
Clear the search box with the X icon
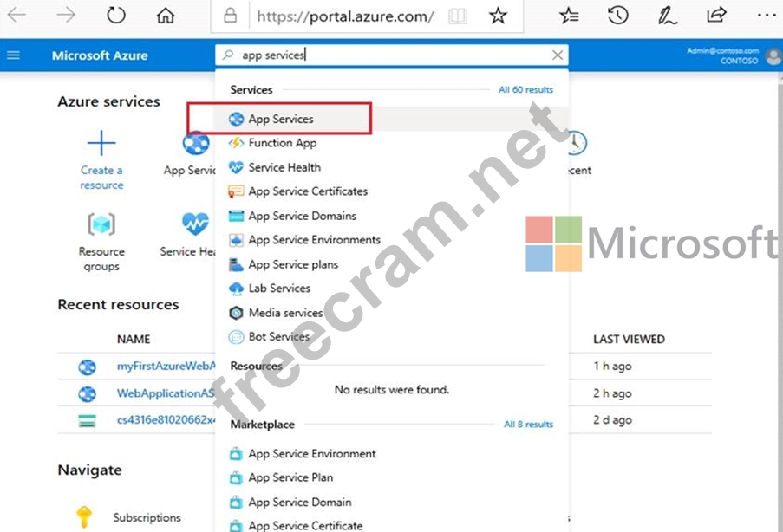pyautogui.click(x=558, y=55)
